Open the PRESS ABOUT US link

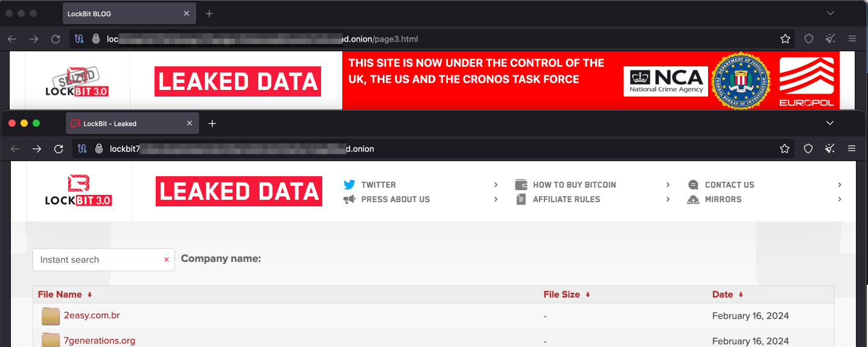(395, 199)
